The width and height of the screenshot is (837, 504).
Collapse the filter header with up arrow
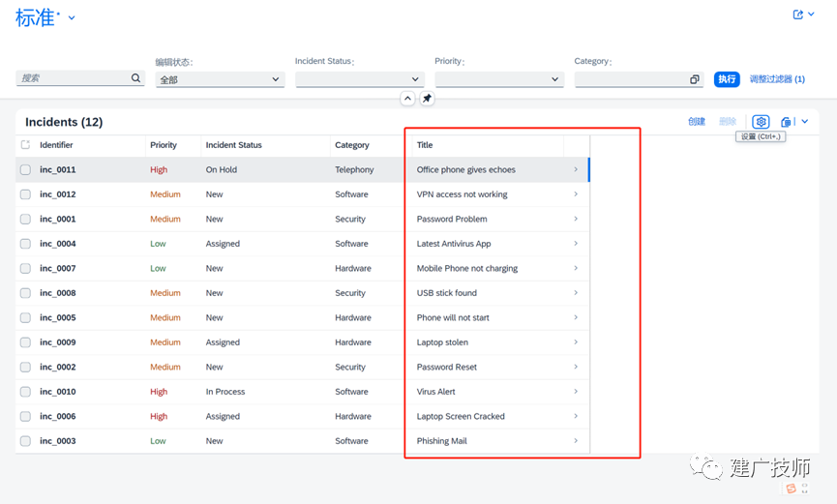pyautogui.click(x=407, y=99)
